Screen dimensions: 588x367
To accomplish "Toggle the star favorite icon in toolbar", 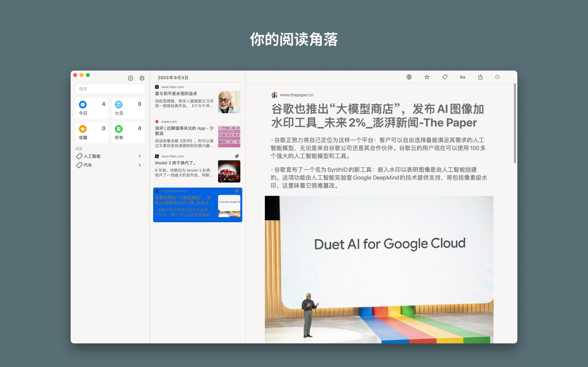I will click(427, 77).
